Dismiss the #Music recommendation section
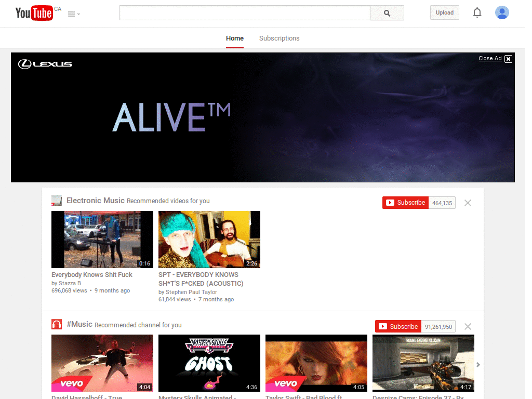The height and width of the screenshot is (399, 532). pyautogui.click(x=468, y=326)
